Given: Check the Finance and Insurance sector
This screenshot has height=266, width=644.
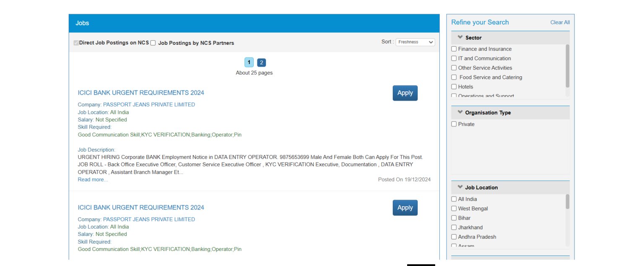Looking at the screenshot, I should coord(454,49).
